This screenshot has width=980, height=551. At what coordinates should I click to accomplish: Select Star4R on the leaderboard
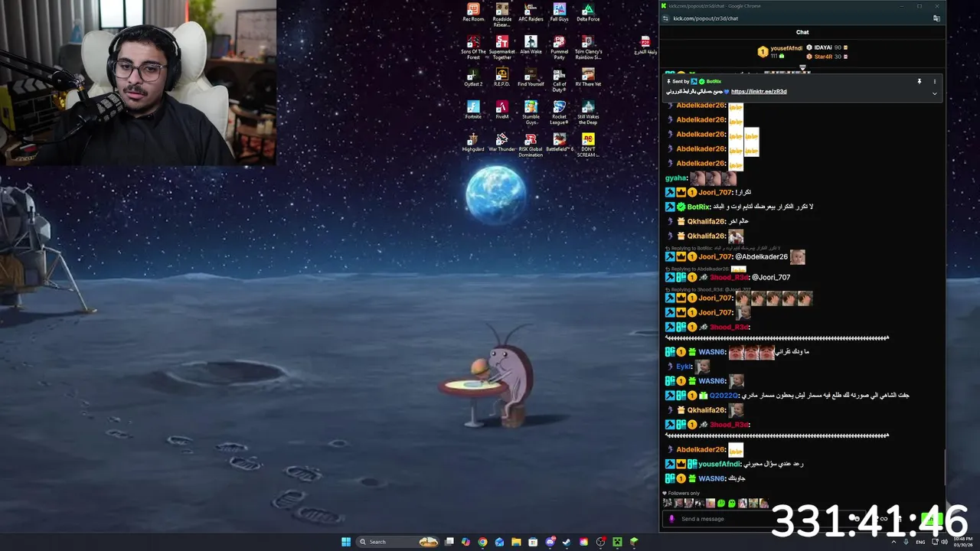click(823, 57)
